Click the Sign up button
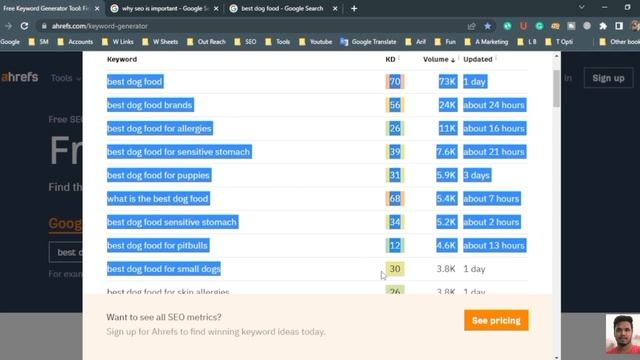This screenshot has height=360, width=640. click(608, 78)
